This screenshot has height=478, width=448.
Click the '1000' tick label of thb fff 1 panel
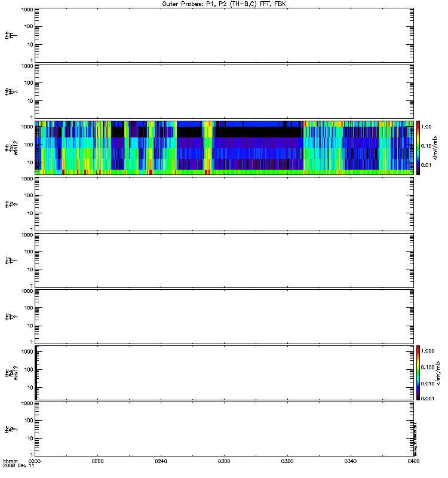(27, 10)
